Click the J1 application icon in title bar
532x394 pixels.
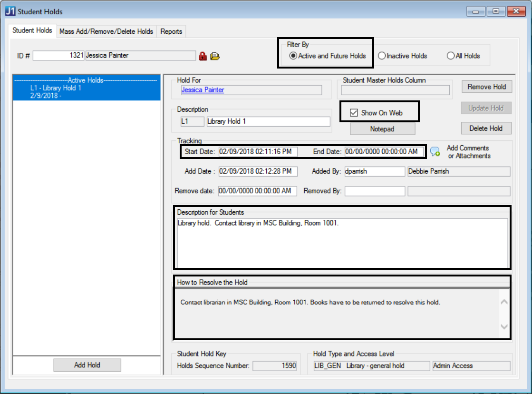coord(10,11)
